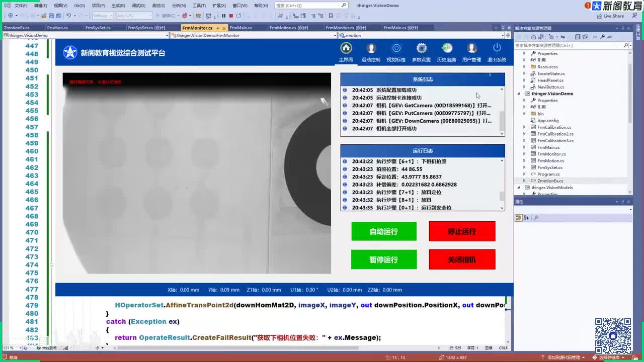Click the collapse all icon in Solution Explorer
The height and width of the screenshot is (362, 644).
point(578,37)
